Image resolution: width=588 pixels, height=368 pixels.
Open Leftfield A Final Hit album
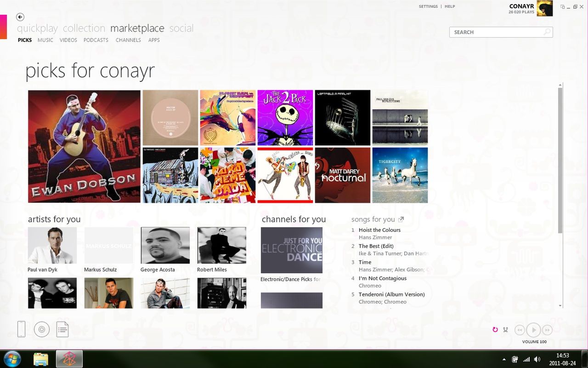(343, 118)
